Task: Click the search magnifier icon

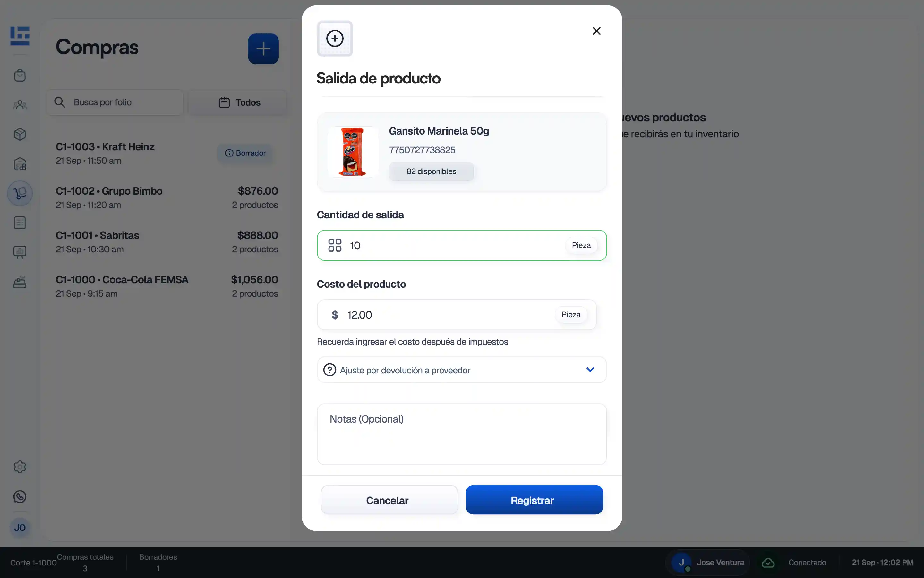Action: [60, 102]
